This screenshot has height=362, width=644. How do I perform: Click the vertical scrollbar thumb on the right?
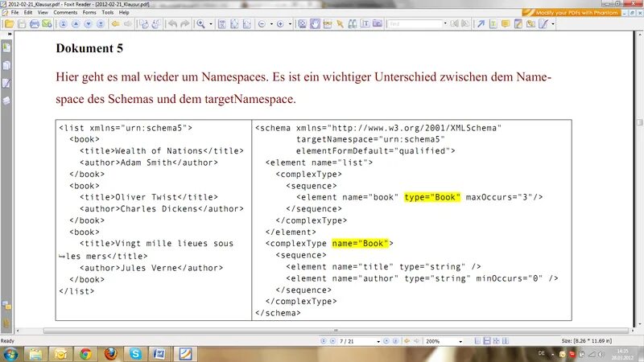639,122
